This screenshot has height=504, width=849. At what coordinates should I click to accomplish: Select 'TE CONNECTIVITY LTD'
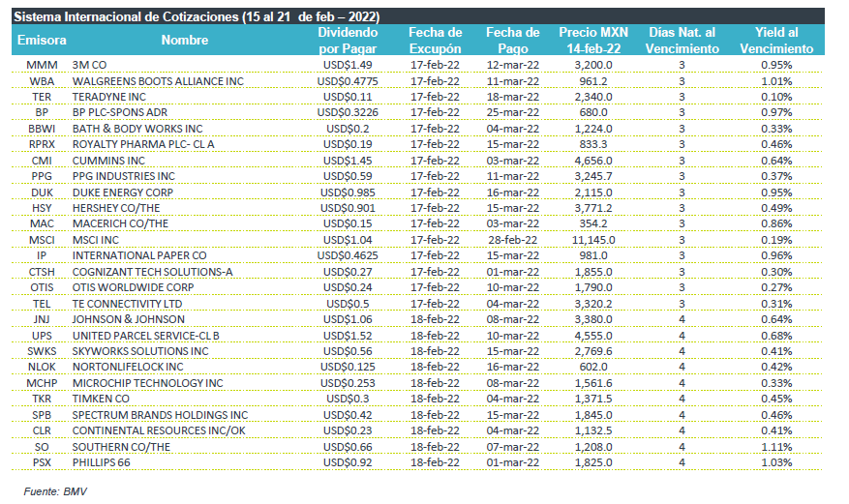coord(127,304)
